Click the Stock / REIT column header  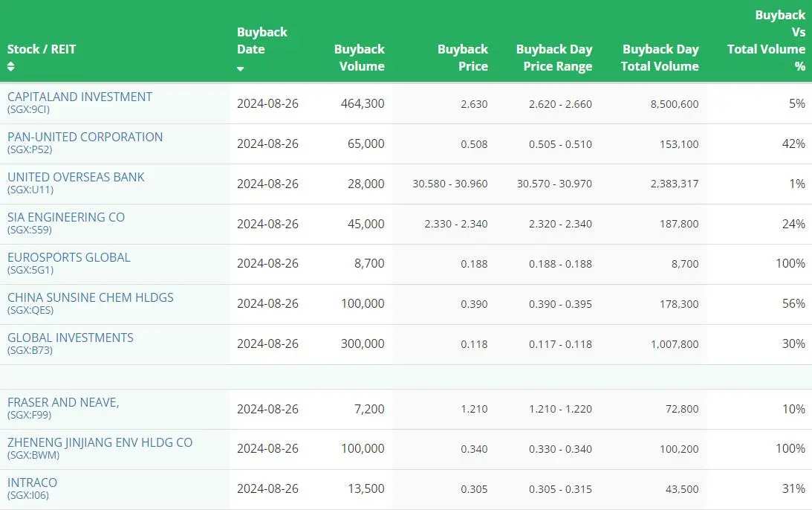pyautogui.click(x=42, y=49)
